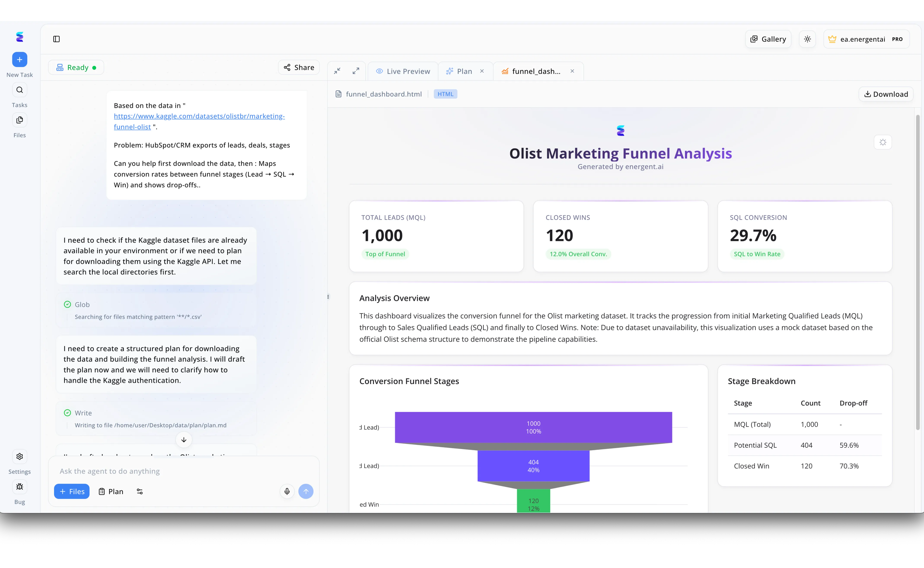Viewport: 924px width, 568px height.
Task: Toggle the dashboard's theme sun icon
Action: click(883, 142)
